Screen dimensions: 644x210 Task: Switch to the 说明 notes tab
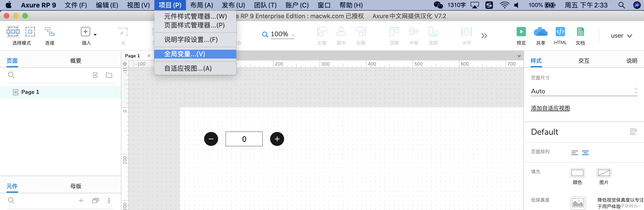631,61
